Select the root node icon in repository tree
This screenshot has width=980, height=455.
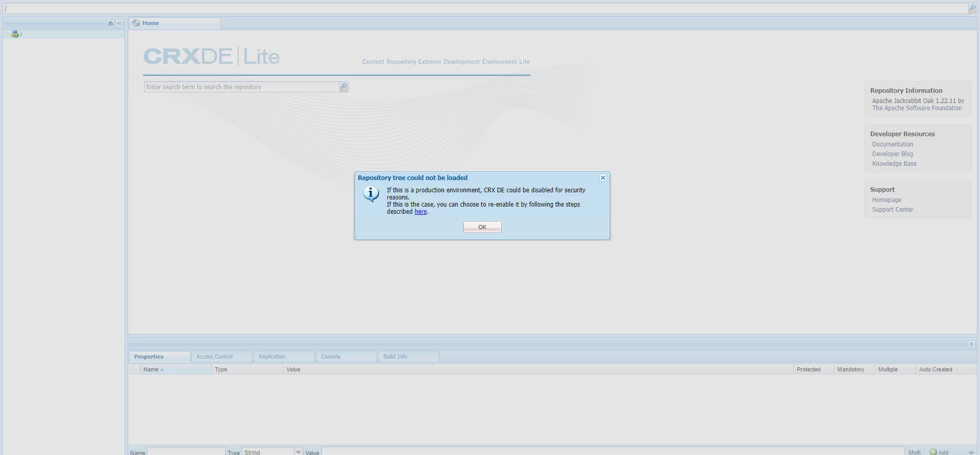point(15,34)
